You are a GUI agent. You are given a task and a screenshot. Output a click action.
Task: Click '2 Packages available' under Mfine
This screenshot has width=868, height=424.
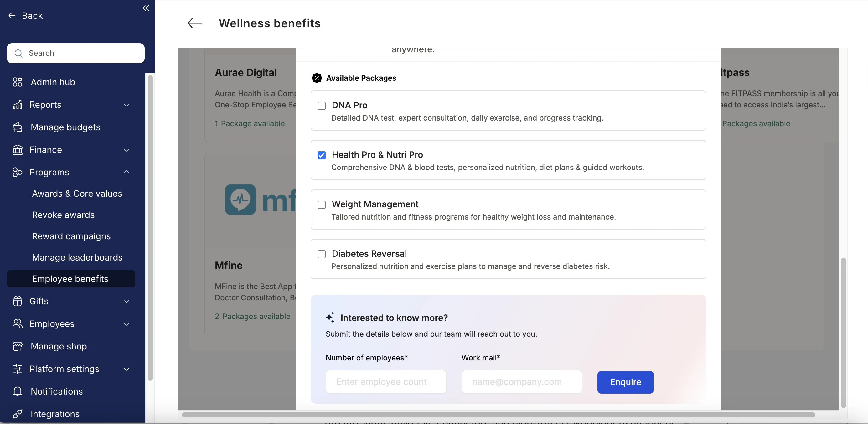(252, 317)
